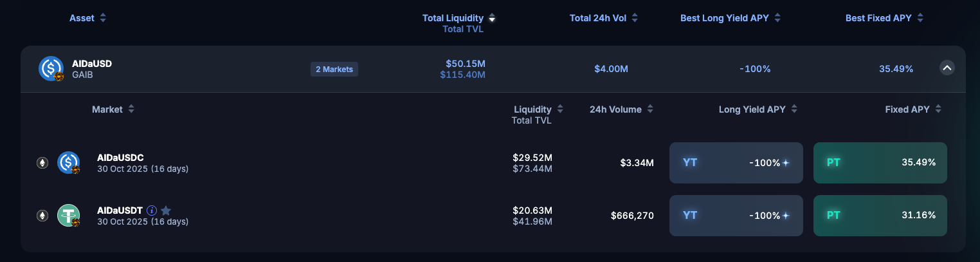Screen dimensions: 980x262
Task: Click Ethereum chain icon beside AIDaUSDC
Action: [x=42, y=163]
